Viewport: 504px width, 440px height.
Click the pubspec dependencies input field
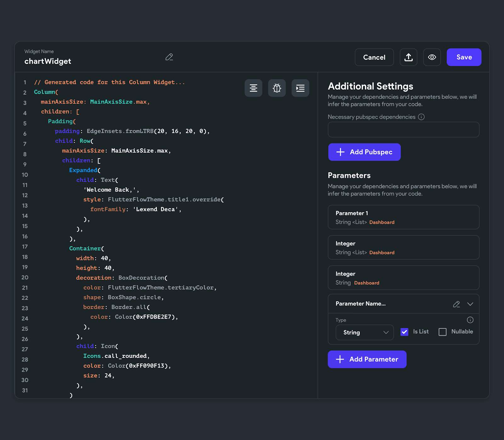404,129
